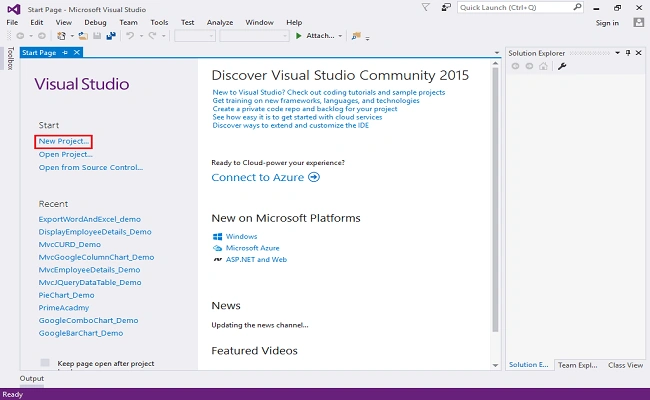The width and height of the screenshot is (650, 400).
Task: Open Solution Explorer window position dropdown
Action: tap(617, 53)
